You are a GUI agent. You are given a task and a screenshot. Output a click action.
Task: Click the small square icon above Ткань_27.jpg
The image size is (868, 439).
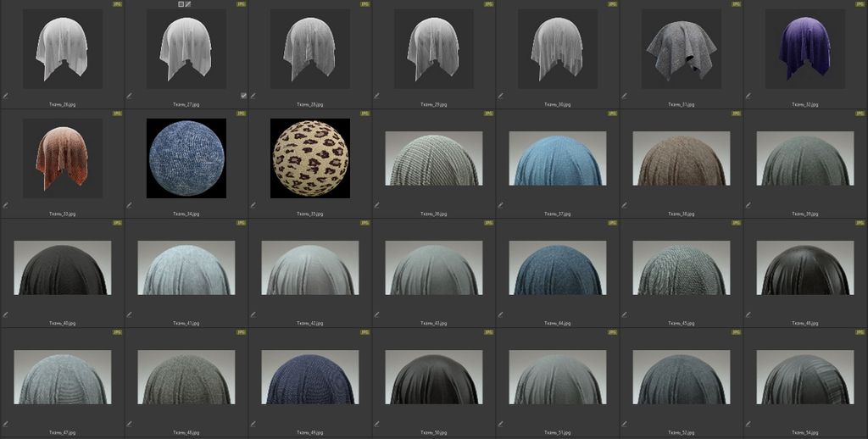click(181, 4)
